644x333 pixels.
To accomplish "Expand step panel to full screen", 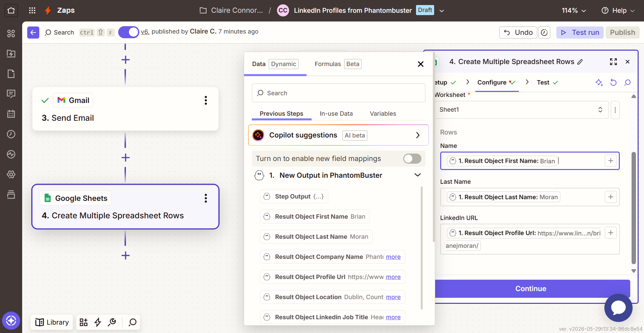I will click(613, 62).
